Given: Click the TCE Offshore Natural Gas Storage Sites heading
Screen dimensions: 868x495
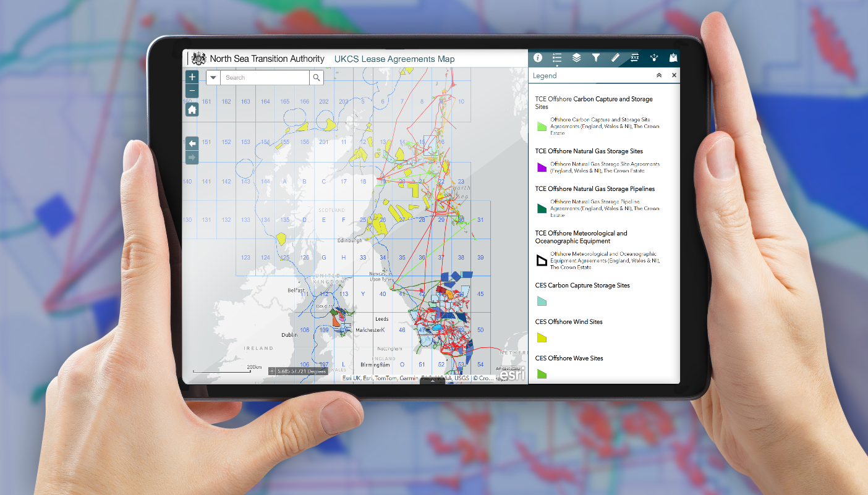Looking at the screenshot, I should (589, 151).
